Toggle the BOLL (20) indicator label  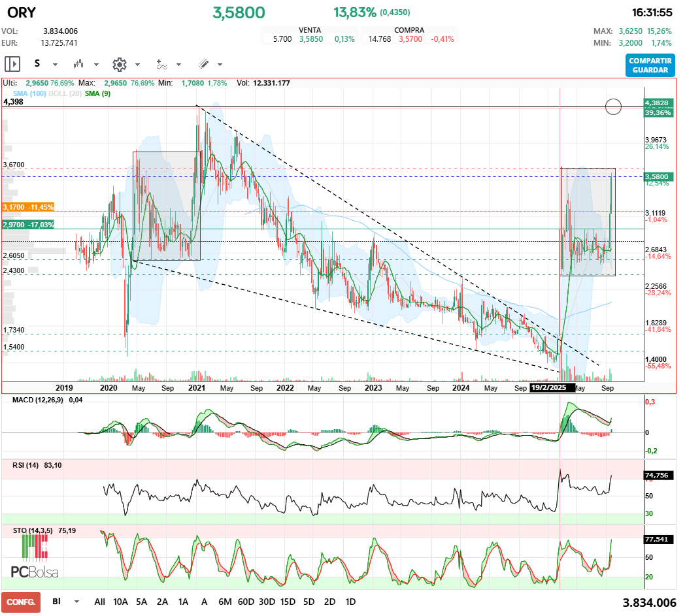pos(65,93)
